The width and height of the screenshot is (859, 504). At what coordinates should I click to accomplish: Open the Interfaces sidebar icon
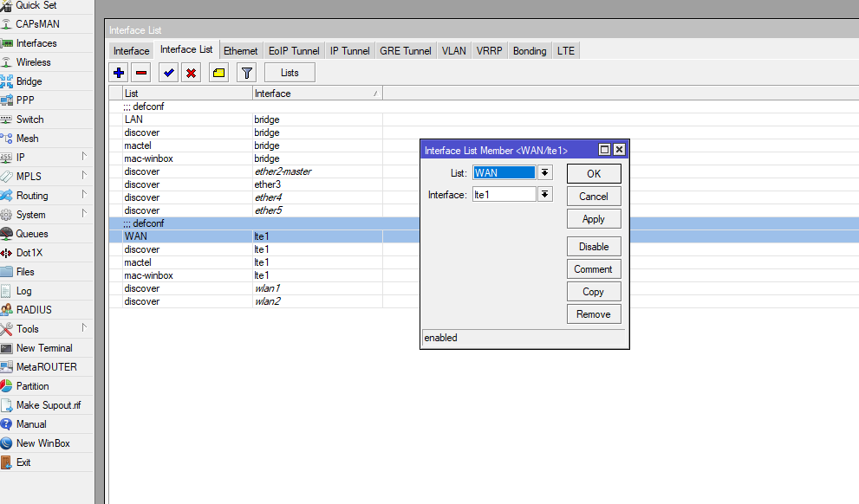(7, 43)
